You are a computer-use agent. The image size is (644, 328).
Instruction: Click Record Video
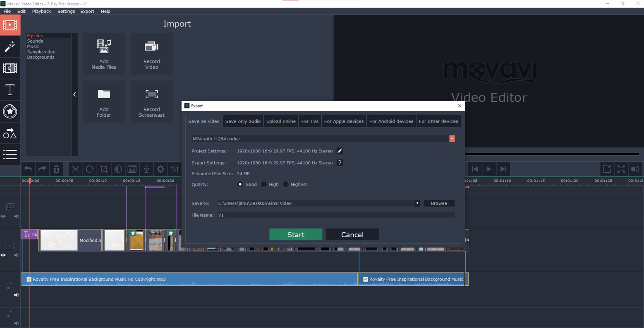(152, 54)
